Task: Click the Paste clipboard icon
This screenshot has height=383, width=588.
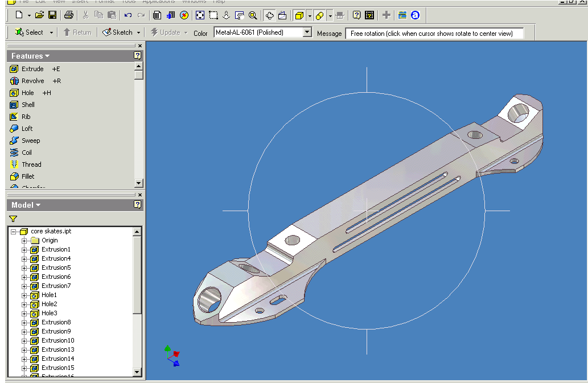Action: pyautogui.click(x=112, y=15)
